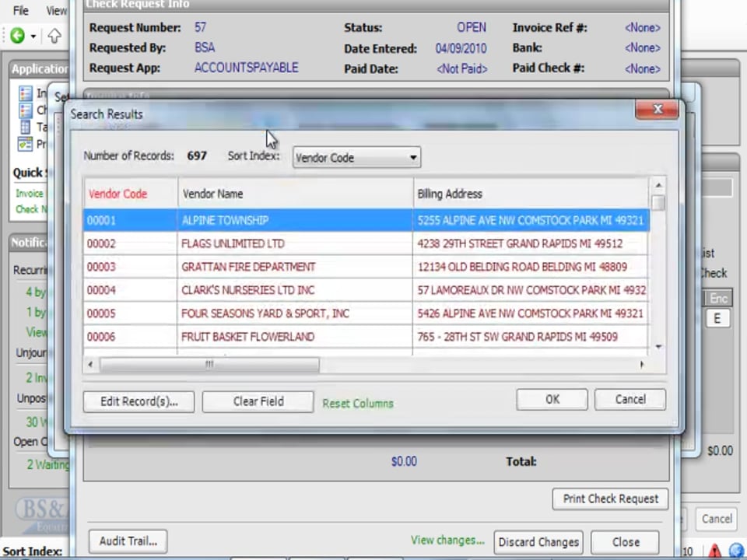This screenshot has width=747, height=560.
Task: Open the File menu
Action: click(x=20, y=10)
